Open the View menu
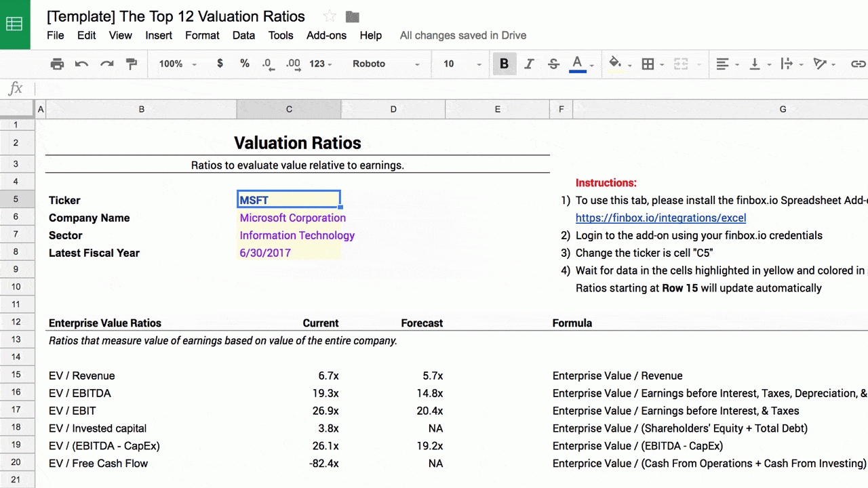Screen dimensions: 868x488 [121, 35]
